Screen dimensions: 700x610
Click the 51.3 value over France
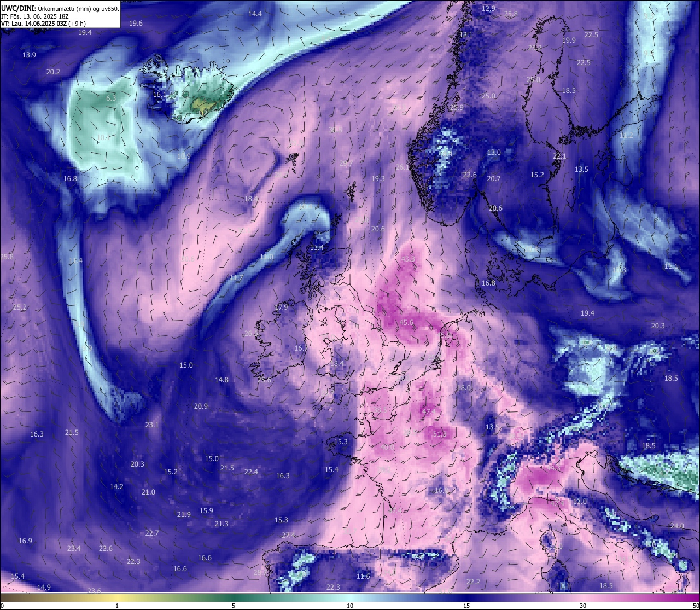pos(440,434)
